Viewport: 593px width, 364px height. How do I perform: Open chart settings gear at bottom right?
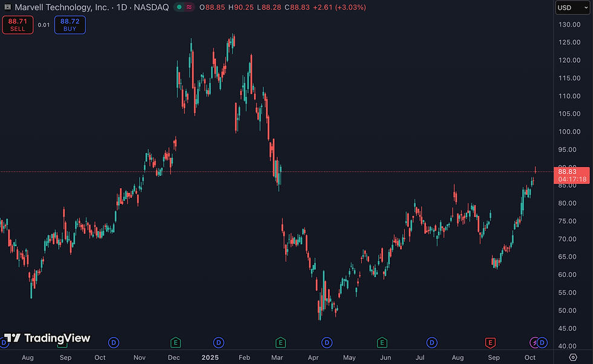(573, 357)
